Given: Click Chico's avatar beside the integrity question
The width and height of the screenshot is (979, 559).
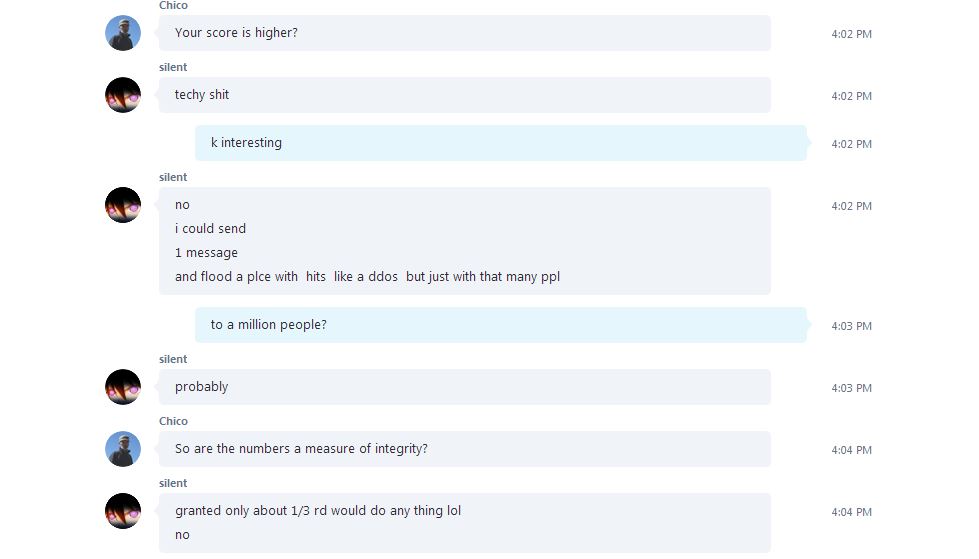Looking at the screenshot, I should [123, 448].
